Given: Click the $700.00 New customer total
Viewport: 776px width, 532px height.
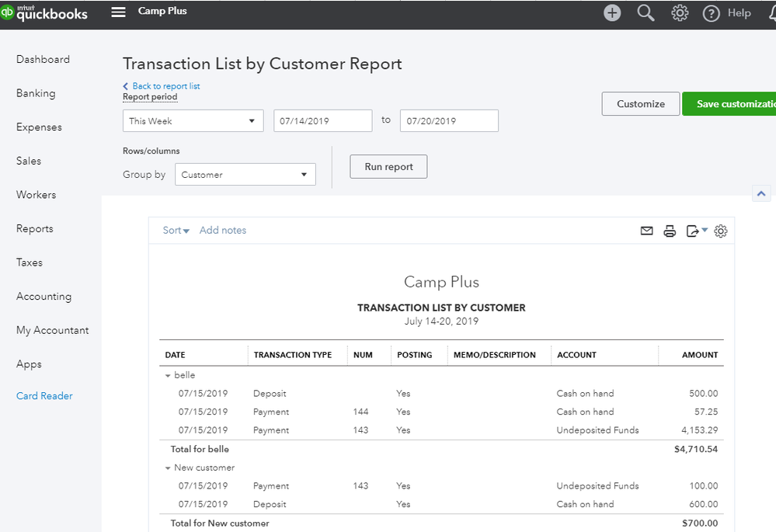Looking at the screenshot, I should point(700,523).
